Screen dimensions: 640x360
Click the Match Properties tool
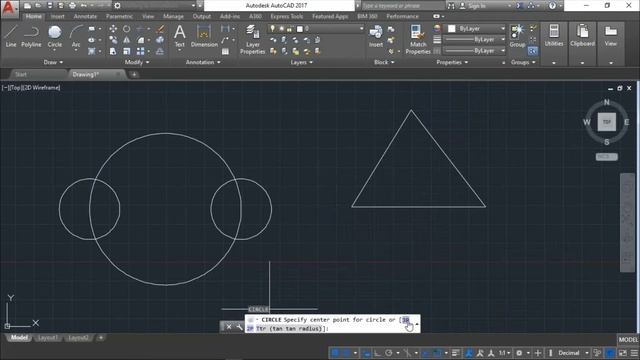[418, 39]
